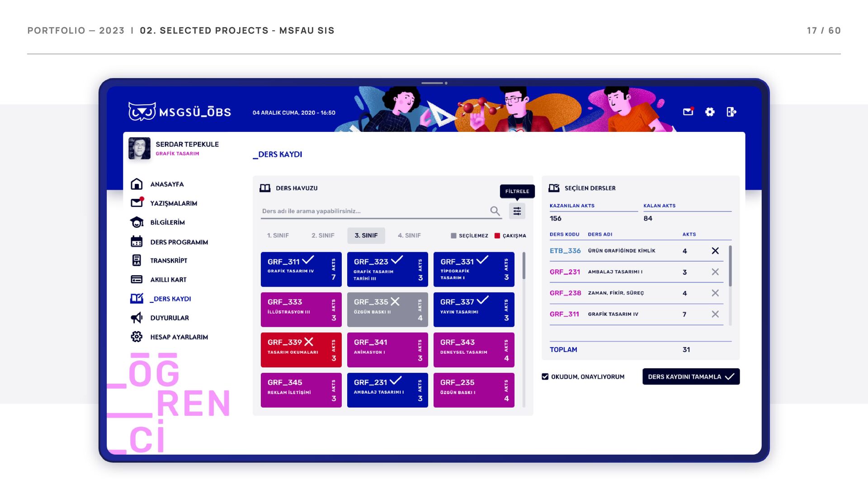This screenshot has width=868, height=488.
Task: Select the GRF_333 İllüstrasyon III course card
Action: (x=301, y=310)
